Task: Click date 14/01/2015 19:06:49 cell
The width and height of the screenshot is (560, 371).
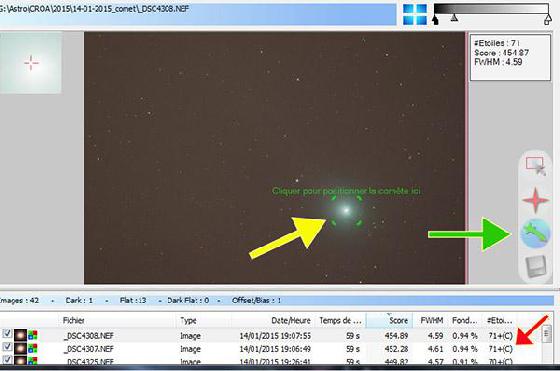Action: tap(275, 349)
